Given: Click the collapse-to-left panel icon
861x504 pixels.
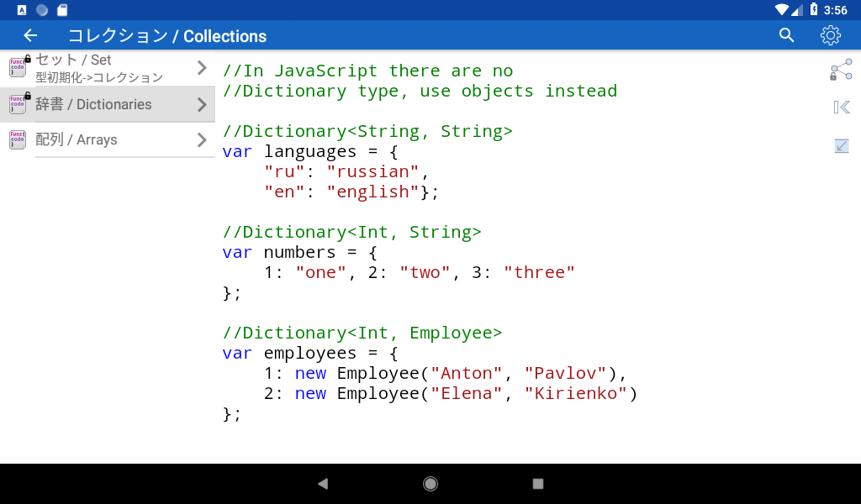Looking at the screenshot, I should 841,107.
